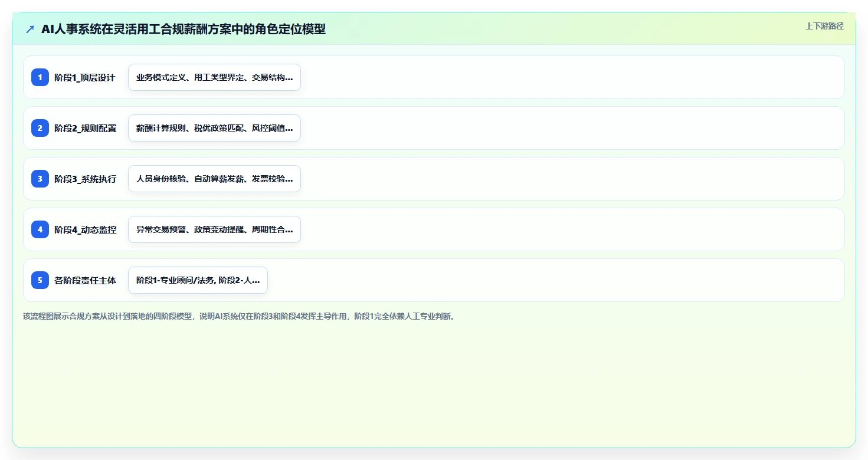The image size is (868, 460).
Task: Click the title AI人事系统在灵活用工合规薪酬方案中的角色定位模型
Action: point(184,29)
